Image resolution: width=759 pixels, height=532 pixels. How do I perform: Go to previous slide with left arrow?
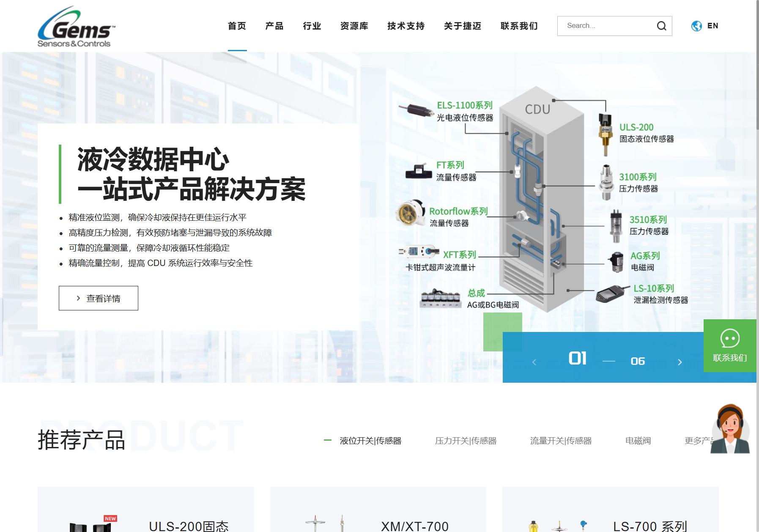[534, 362]
